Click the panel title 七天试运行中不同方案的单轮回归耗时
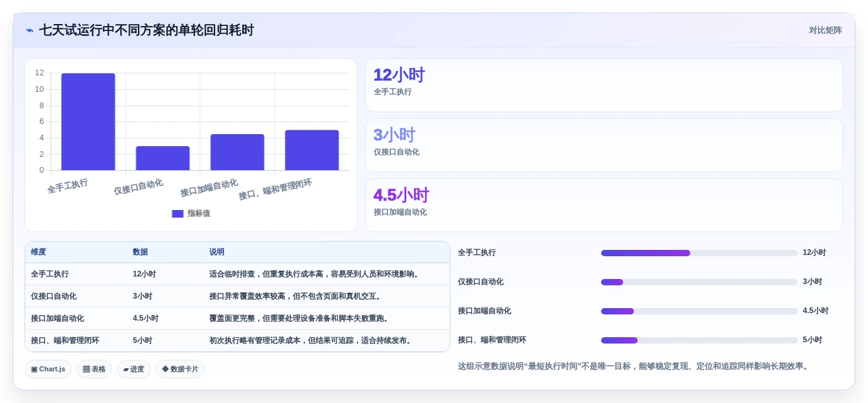 146,30
